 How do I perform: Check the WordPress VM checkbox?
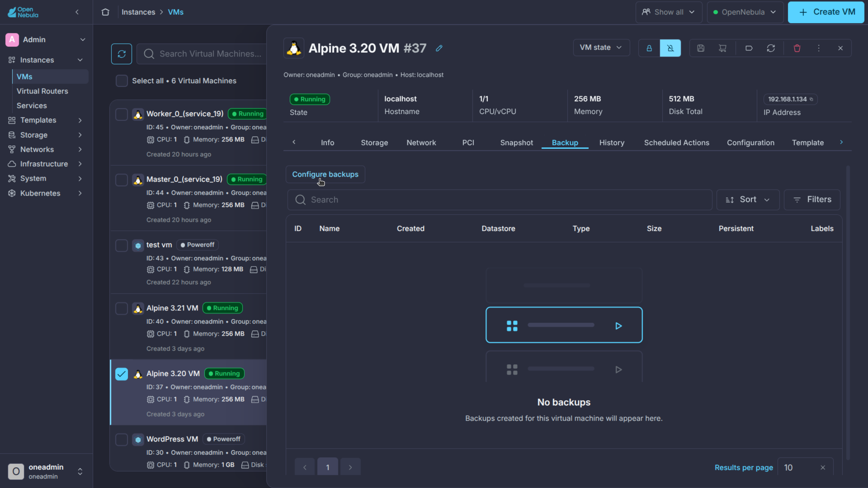tap(122, 440)
